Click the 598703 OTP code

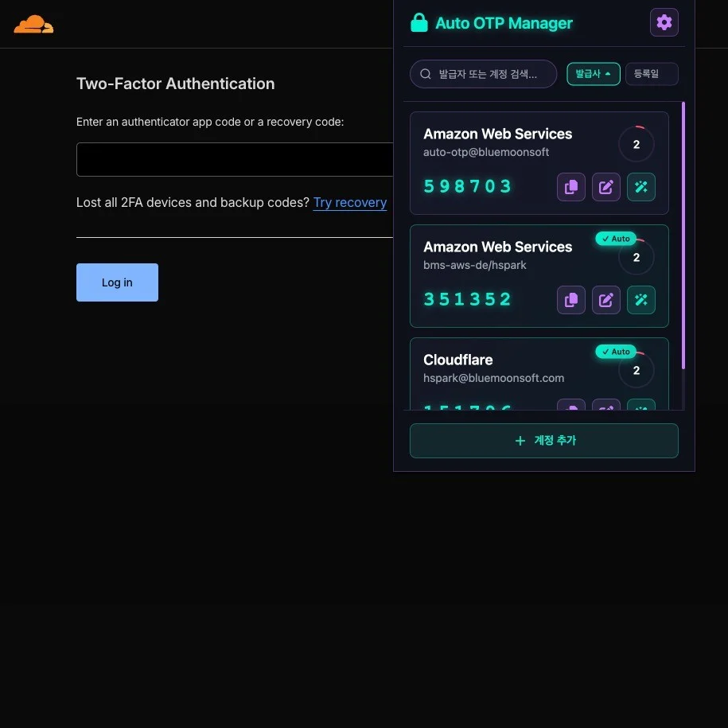tap(468, 187)
